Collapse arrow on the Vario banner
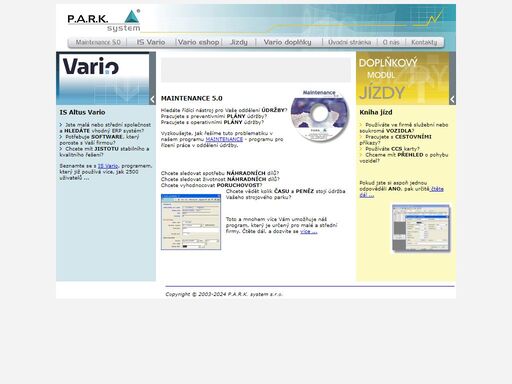The height and width of the screenshot is (384, 512). point(152,99)
